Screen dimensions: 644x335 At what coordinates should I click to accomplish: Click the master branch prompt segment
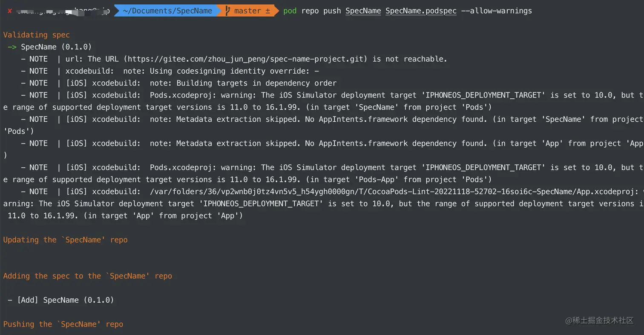(x=248, y=11)
